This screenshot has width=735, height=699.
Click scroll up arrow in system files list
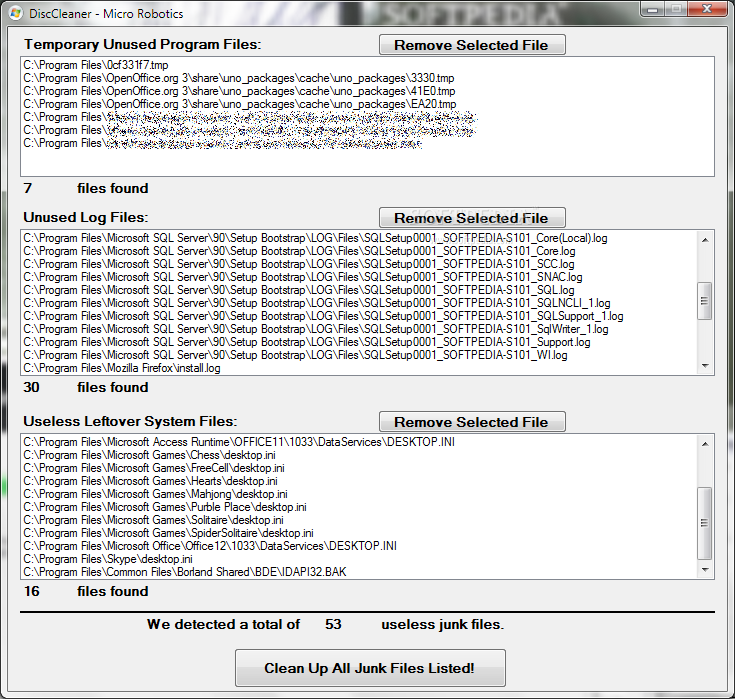705,442
